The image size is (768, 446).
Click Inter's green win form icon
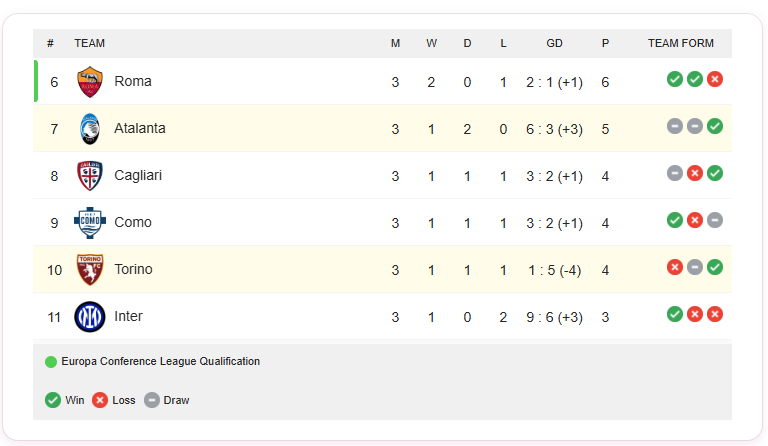click(x=675, y=314)
